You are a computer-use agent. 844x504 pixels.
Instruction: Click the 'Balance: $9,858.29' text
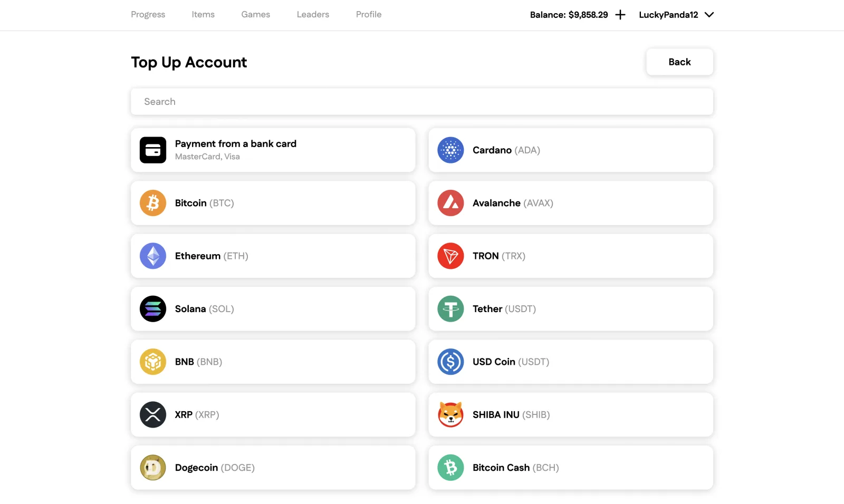(569, 15)
